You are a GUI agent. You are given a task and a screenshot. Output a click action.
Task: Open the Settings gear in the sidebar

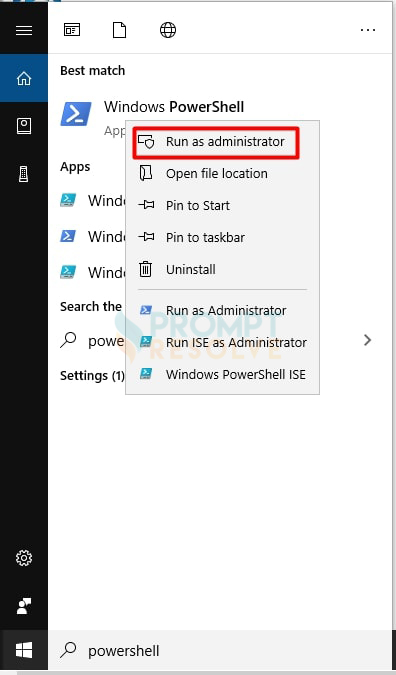pyautogui.click(x=24, y=558)
